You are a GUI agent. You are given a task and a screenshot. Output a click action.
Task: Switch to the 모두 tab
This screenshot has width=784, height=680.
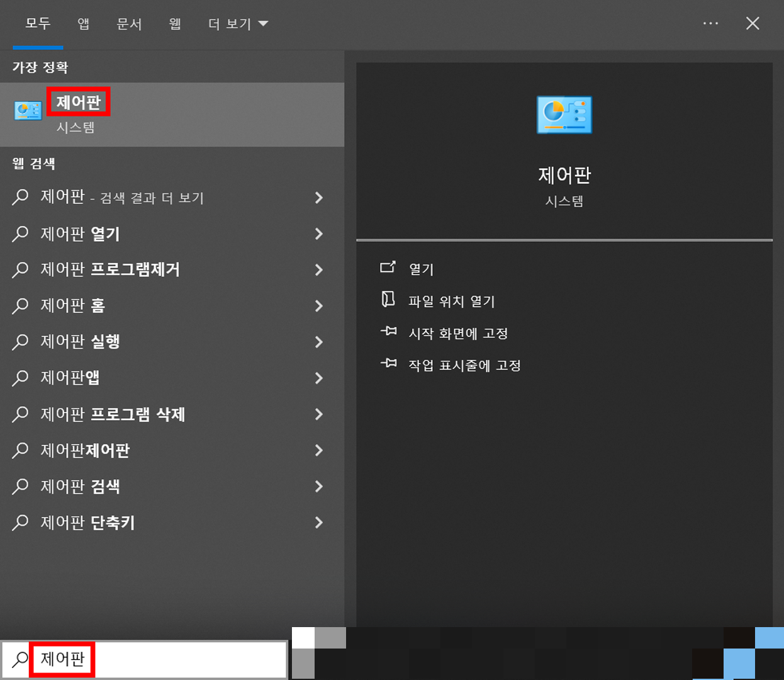(38, 24)
